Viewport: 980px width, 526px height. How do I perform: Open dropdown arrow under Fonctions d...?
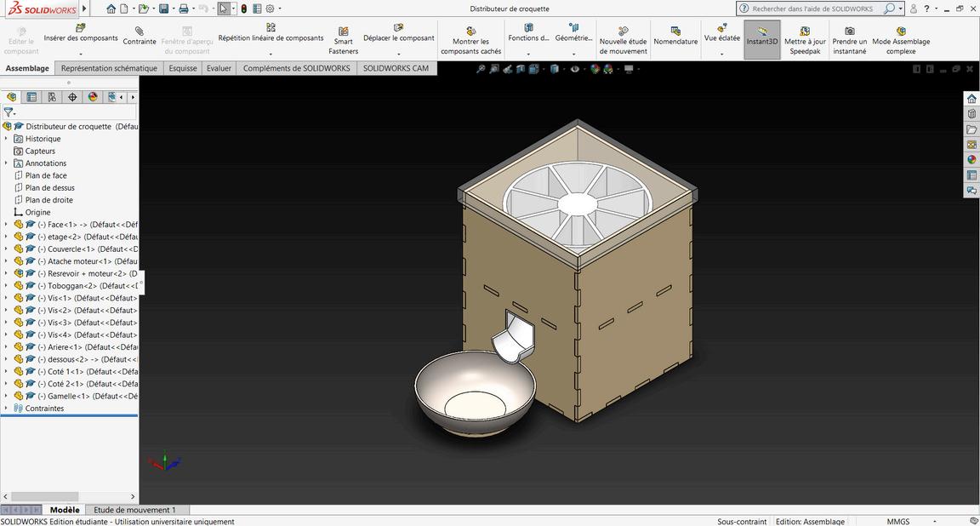pos(528,54)
